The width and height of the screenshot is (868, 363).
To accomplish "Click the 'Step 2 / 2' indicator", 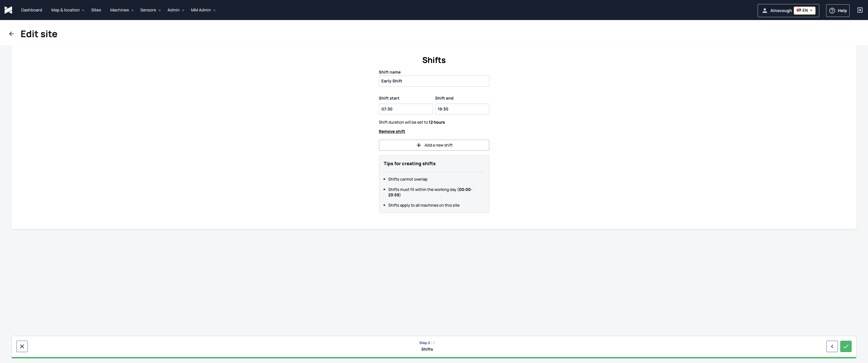I will coord(427,343).
